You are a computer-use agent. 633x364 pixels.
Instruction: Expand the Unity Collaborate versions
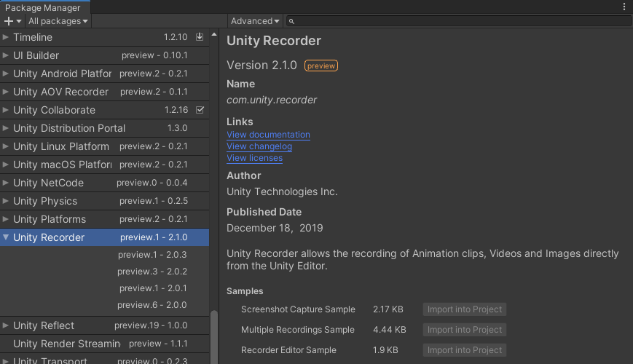(x=6, y=110)
